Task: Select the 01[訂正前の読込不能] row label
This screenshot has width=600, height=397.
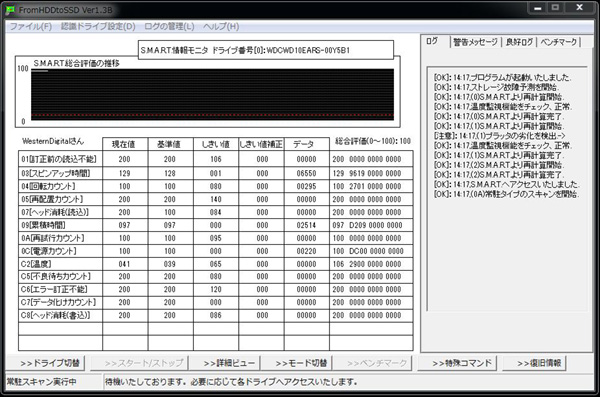Action: (60, 159)
